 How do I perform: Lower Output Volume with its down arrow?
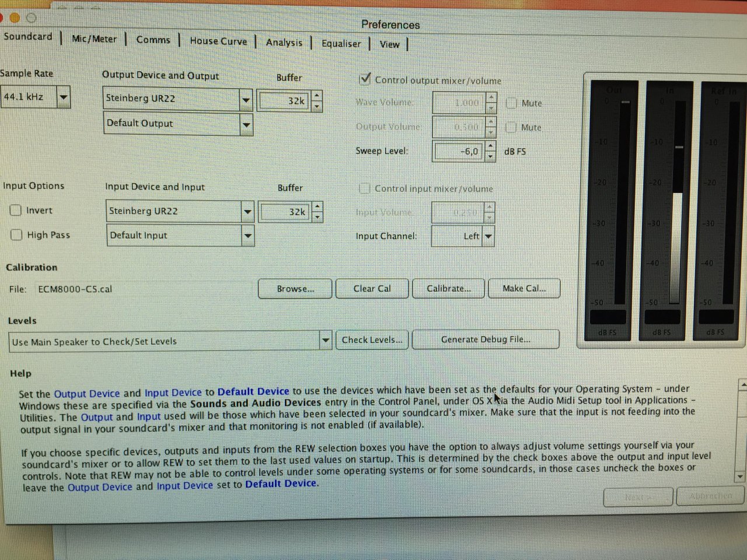point(491,131)
